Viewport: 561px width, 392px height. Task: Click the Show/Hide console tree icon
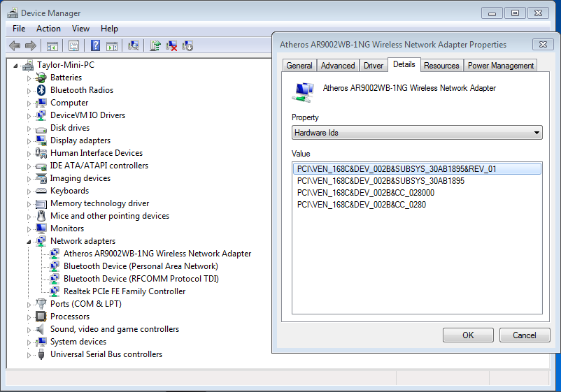click(52, 45)
